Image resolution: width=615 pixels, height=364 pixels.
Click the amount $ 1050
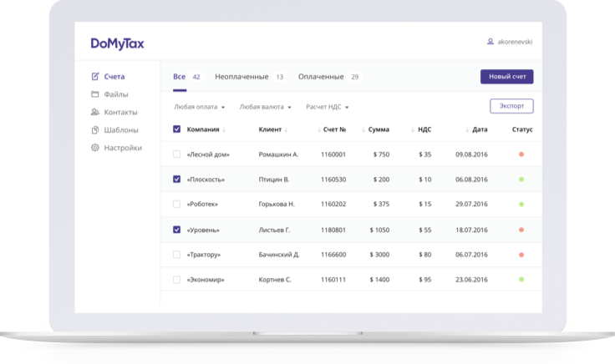point(379,230)
